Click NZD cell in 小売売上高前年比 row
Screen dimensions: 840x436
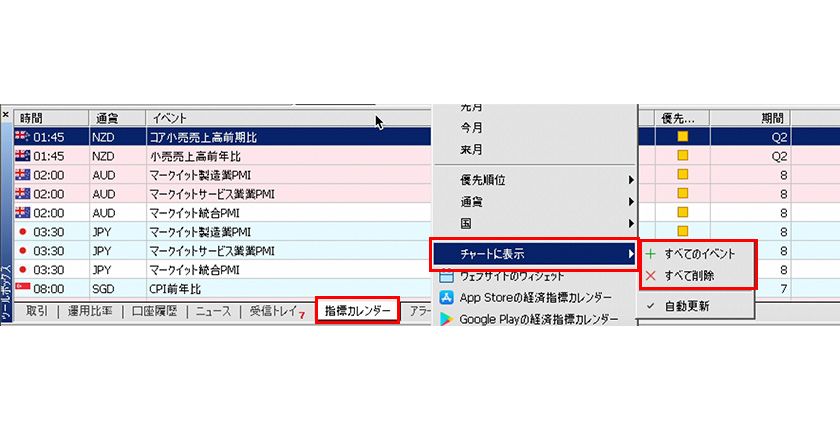pos(103,156)
